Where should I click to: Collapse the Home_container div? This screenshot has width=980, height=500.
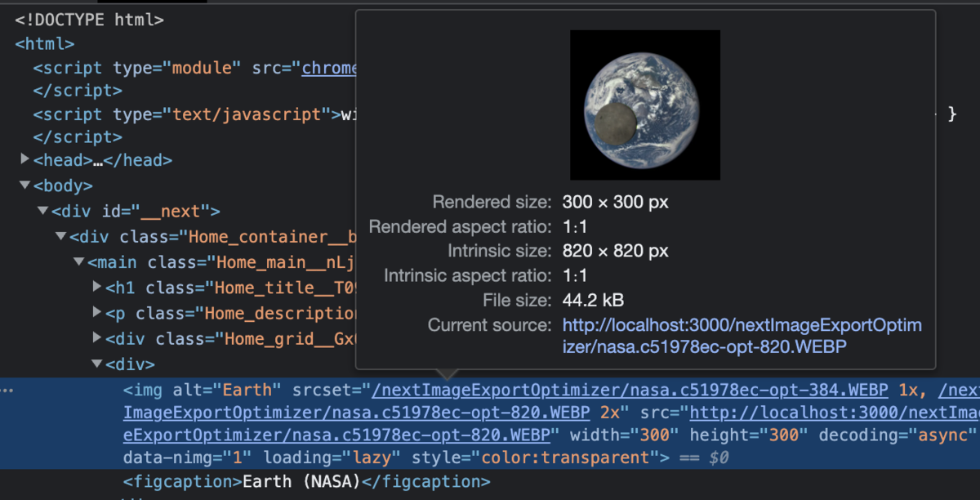[x=60, y=237]
